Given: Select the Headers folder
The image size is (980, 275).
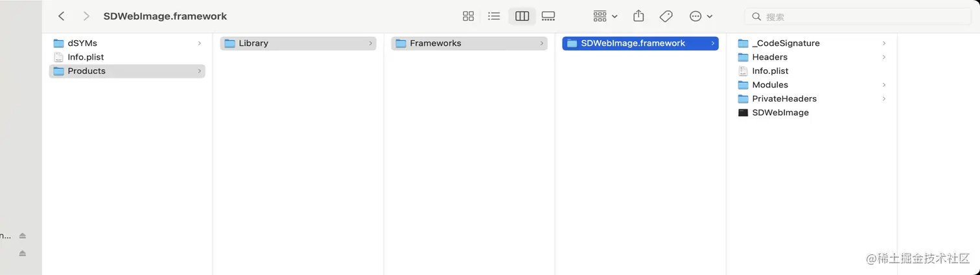Looking at the screenshot, I should click(x=811, y=57).
